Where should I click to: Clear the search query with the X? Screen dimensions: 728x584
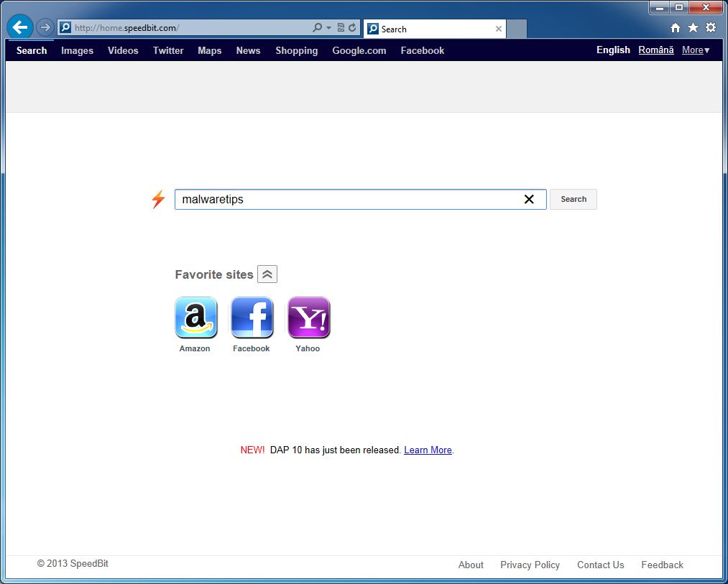point(530,199)
